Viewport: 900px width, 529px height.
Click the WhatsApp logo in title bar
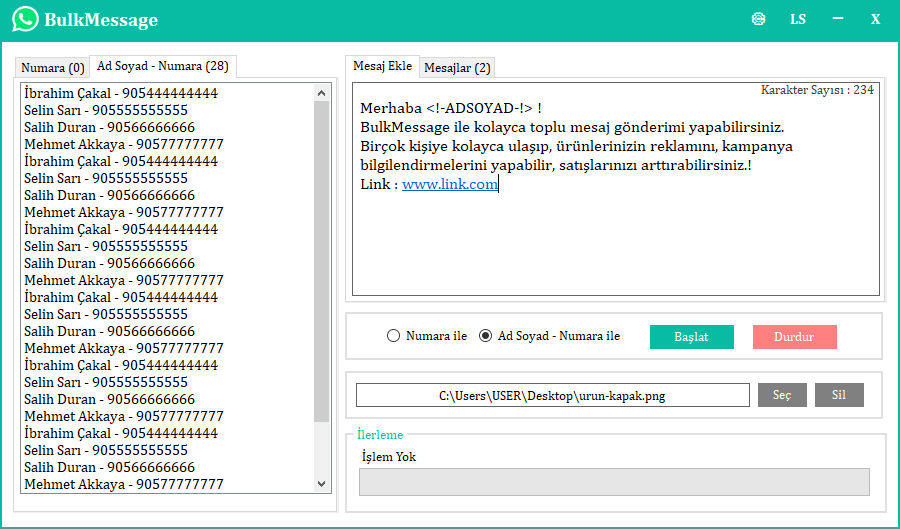point(25,20)
